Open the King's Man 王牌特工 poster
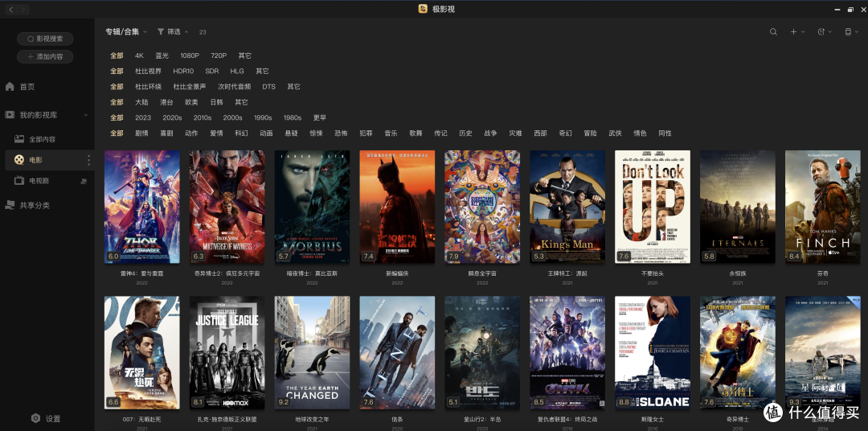The width and height of the screenshot is (868, 431). click(567, 207)
